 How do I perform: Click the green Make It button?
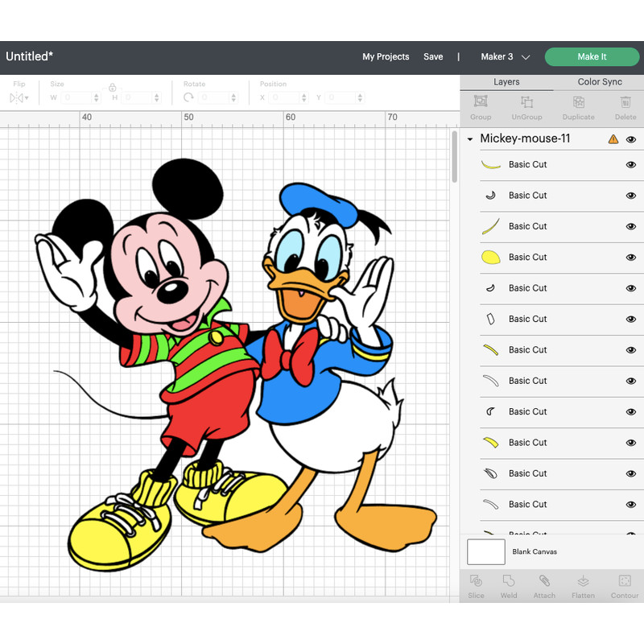(592, 56)
